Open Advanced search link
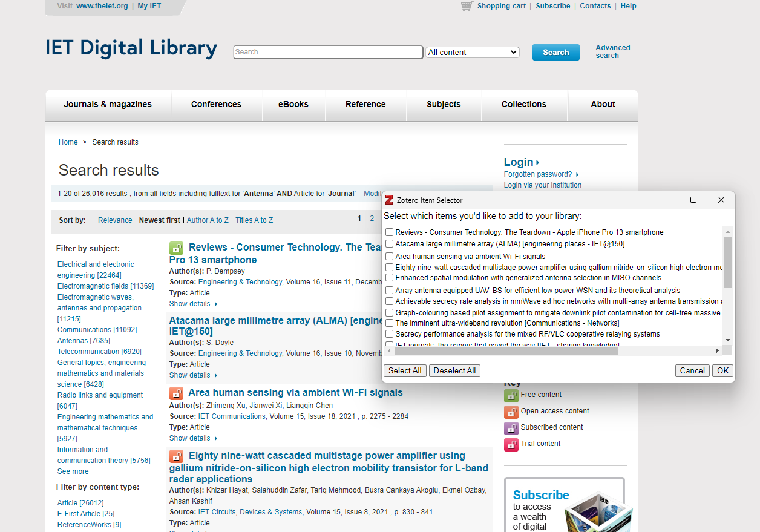The image size is (760, 532). [613, 51]
